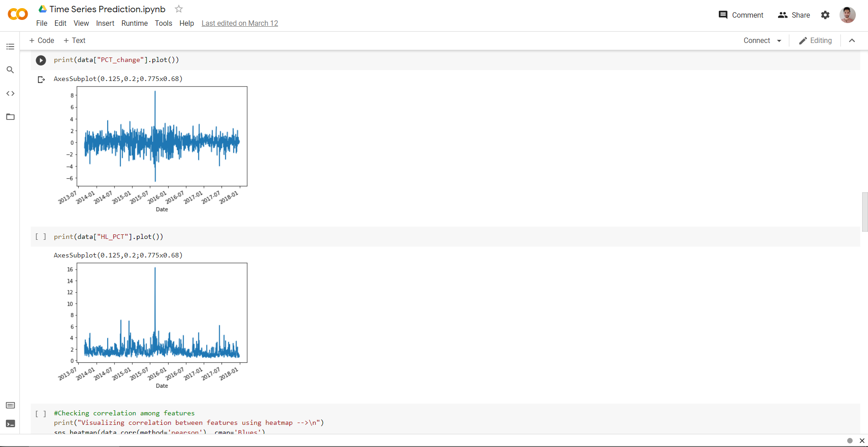Star the Time Series Prediction notebook

point(179,9)
